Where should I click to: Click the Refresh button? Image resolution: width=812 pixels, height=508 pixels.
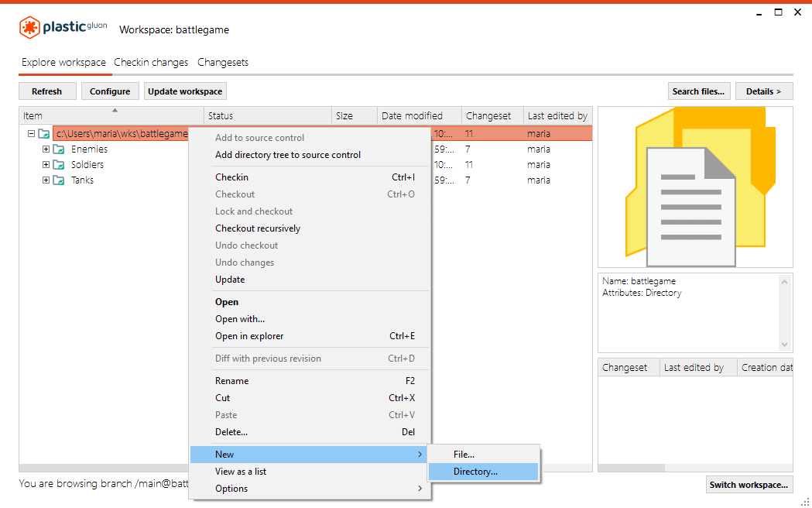pos(47,91)
